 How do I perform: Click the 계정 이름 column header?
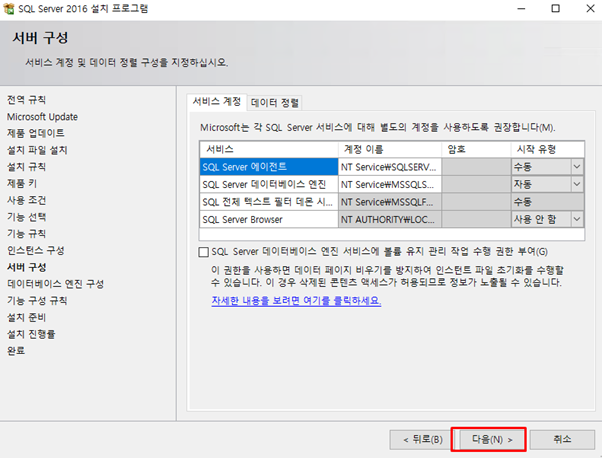click(x=390, y=149)
